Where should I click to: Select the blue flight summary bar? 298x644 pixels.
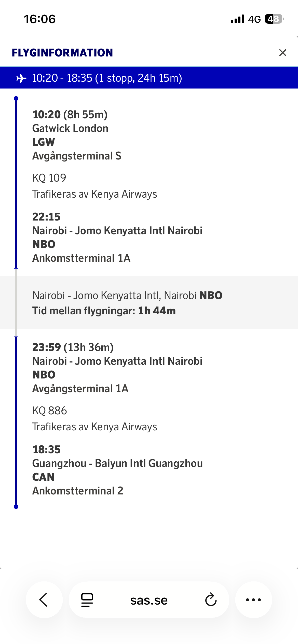(x=149, y=78)
